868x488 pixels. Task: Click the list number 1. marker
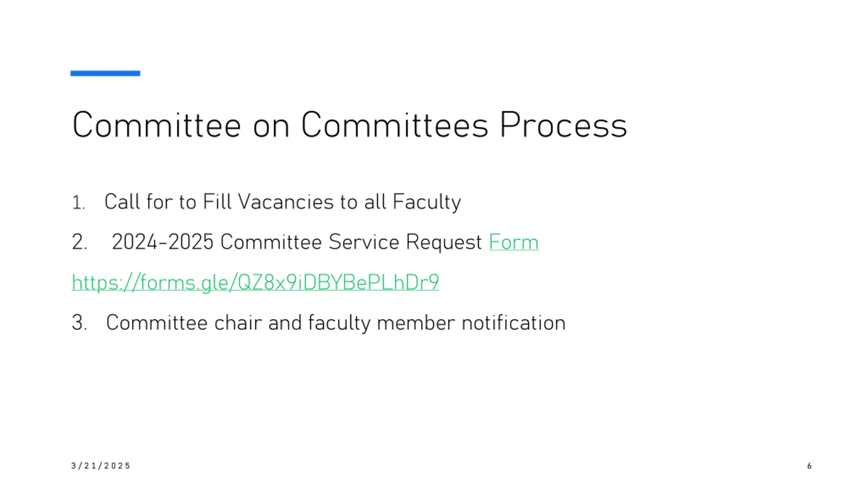78,203
